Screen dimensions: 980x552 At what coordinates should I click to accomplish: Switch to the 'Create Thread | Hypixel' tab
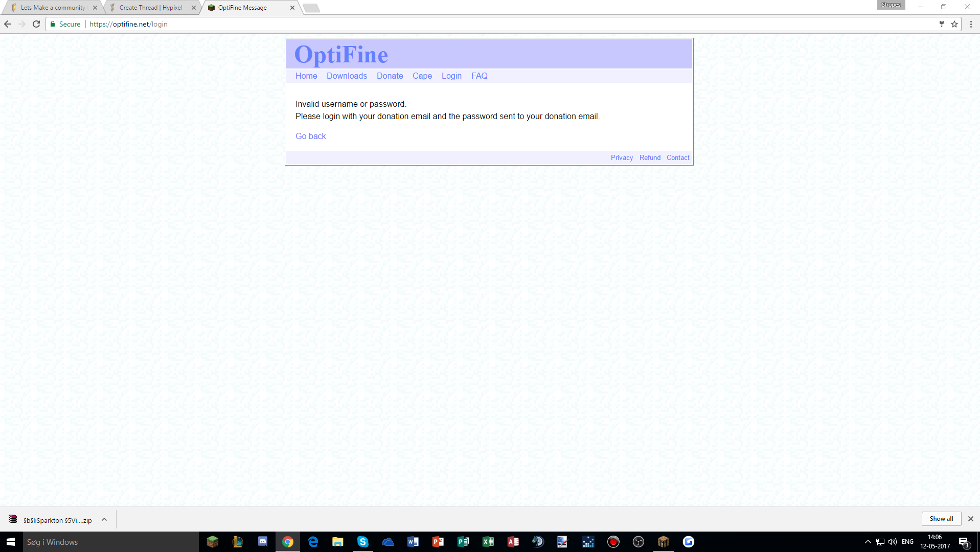click(151, 8)
